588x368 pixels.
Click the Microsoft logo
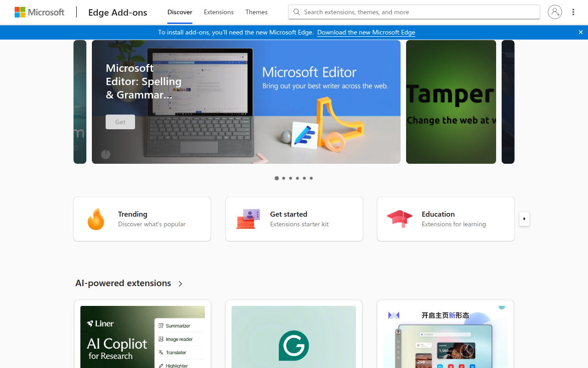[x=40, y=12]
